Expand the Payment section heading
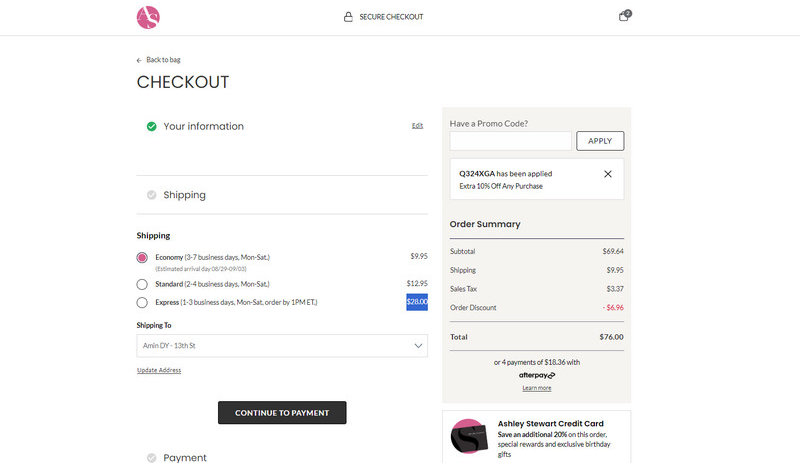This screenshot has height=469, width=800. 185,458
